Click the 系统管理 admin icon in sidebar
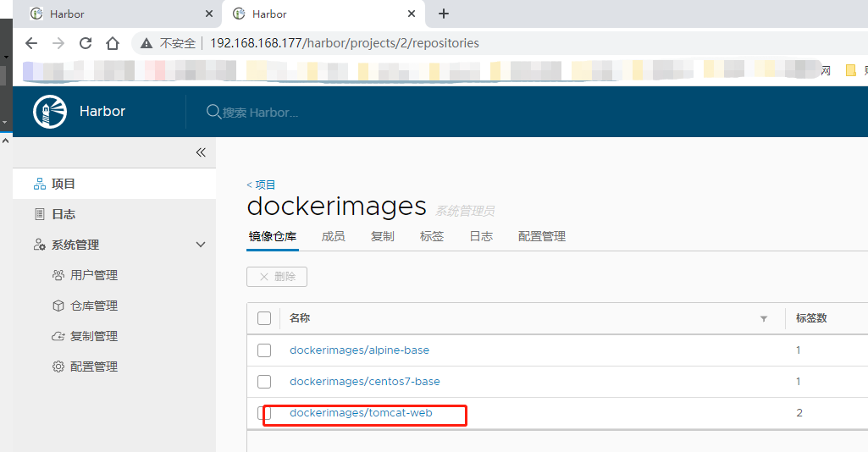Screen dimensions: 868x452 pyautogui.click(x=40, y=245)
